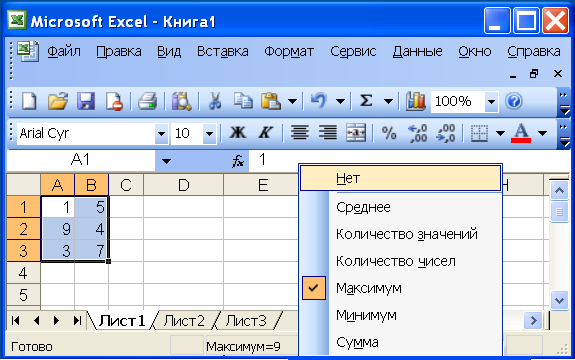Viewport: 575px width, 360px height.
Task: Apply AutoSum with the sigma icon
Action: click(x=366, y=100)
